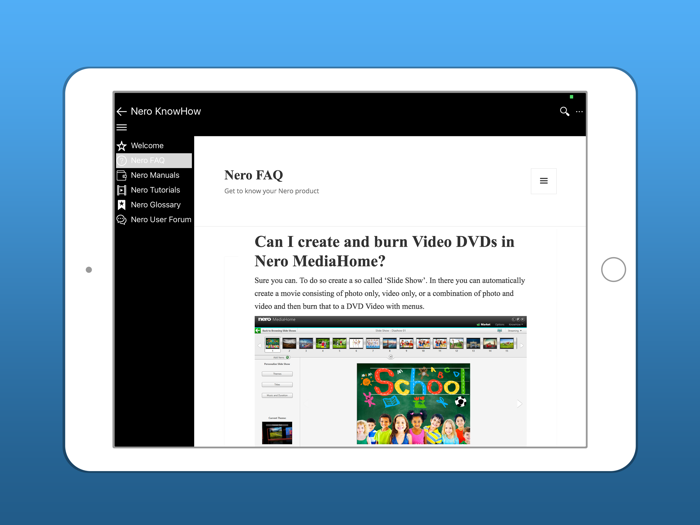Click first slide thumbnail in filmstrip

tap(272, 343)
